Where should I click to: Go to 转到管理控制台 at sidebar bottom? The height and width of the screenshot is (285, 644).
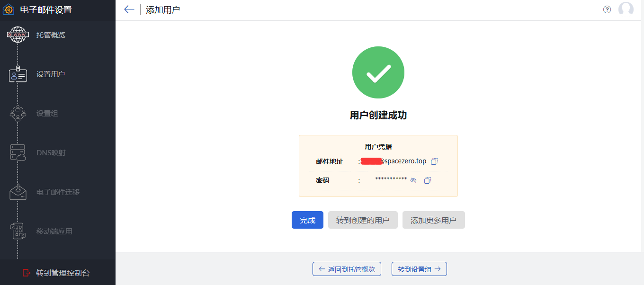(x=57, y=273)
